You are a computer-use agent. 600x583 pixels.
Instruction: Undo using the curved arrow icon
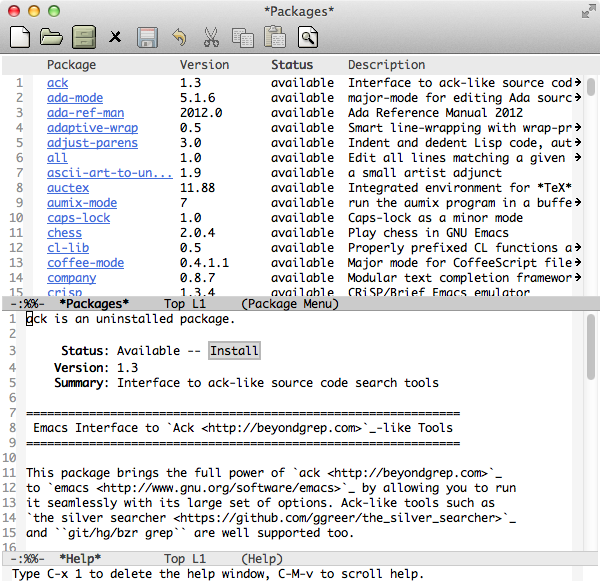tap(179, 37)
